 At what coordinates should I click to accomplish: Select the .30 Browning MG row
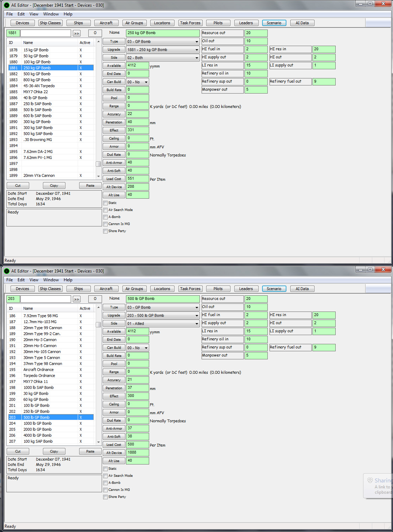(51, 140)
